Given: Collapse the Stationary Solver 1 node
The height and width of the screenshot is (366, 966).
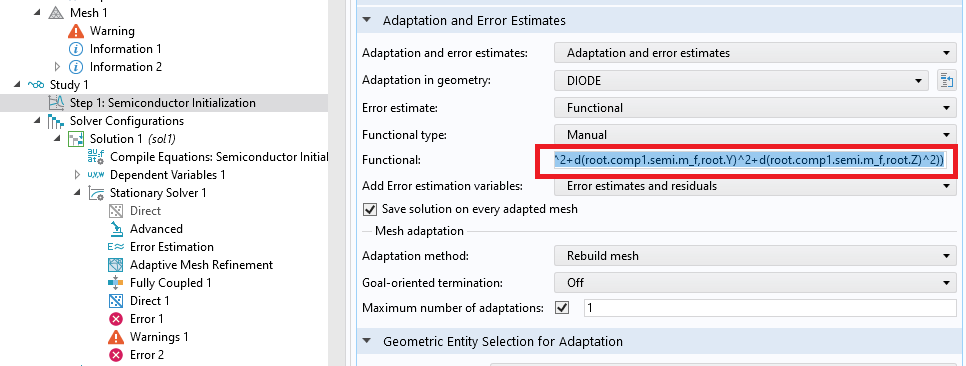Looking at the screenshot, I should click(x=76, y=193).
